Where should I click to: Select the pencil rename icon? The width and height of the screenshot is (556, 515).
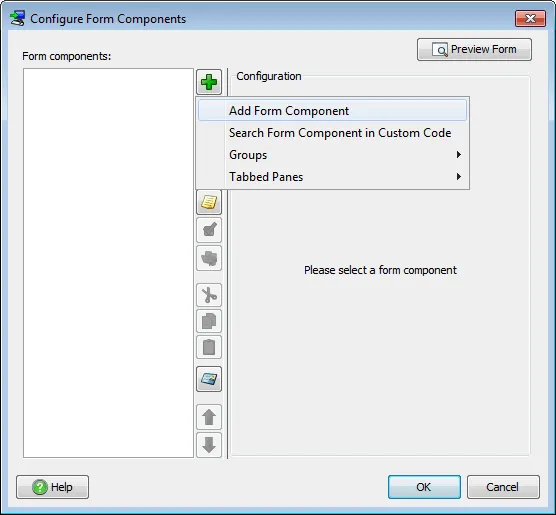coord(209,230)
